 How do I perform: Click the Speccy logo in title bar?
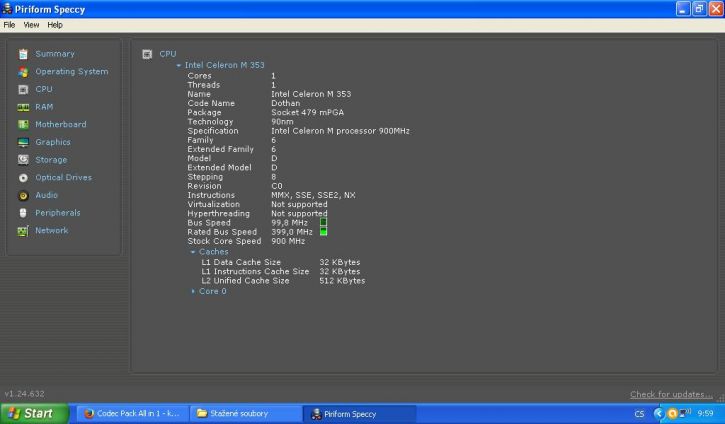[x=7, y=8]
